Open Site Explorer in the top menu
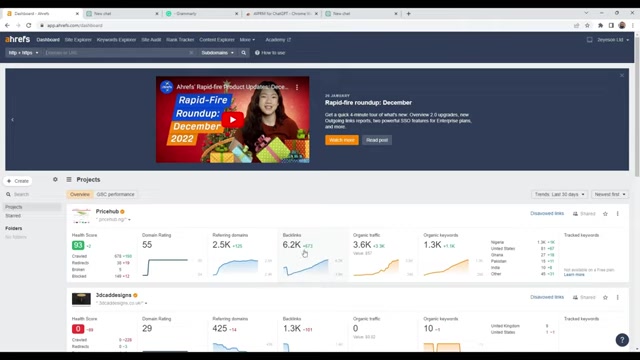This screenshot has width=640, height=360. point(78,40)
